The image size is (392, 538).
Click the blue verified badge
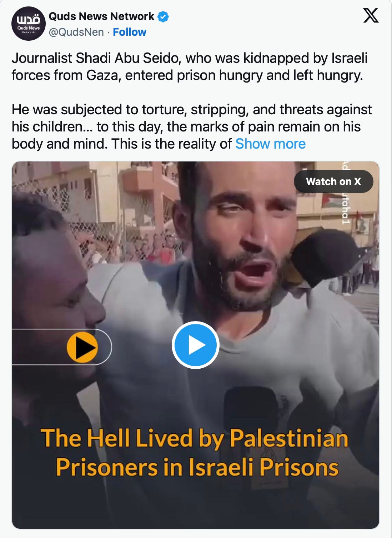pos(163,16)
